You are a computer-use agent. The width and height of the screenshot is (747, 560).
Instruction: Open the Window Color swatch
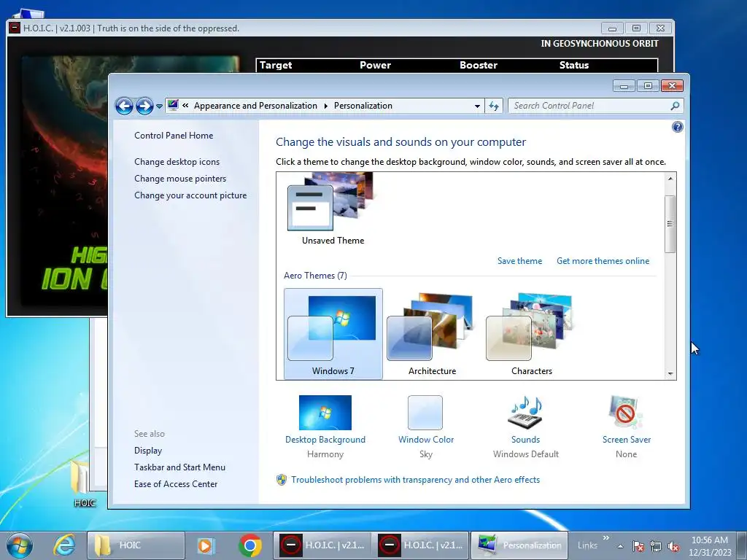point(425,413)
